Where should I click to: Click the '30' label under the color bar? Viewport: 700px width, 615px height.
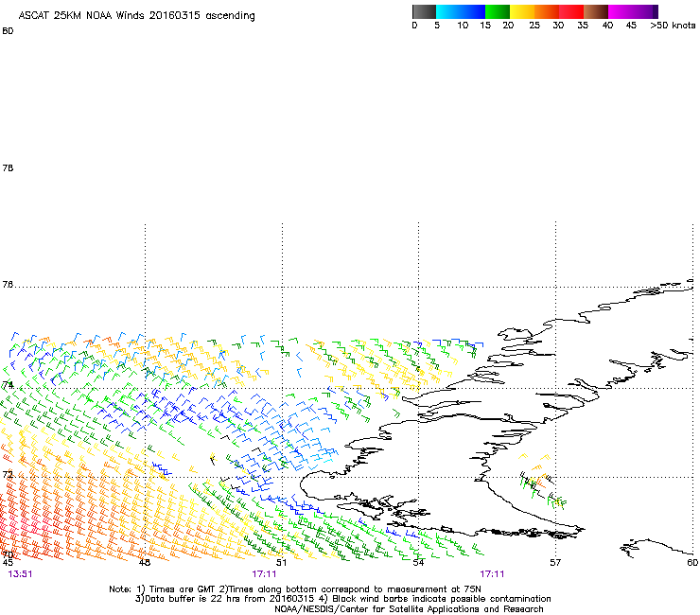[558, 26]
